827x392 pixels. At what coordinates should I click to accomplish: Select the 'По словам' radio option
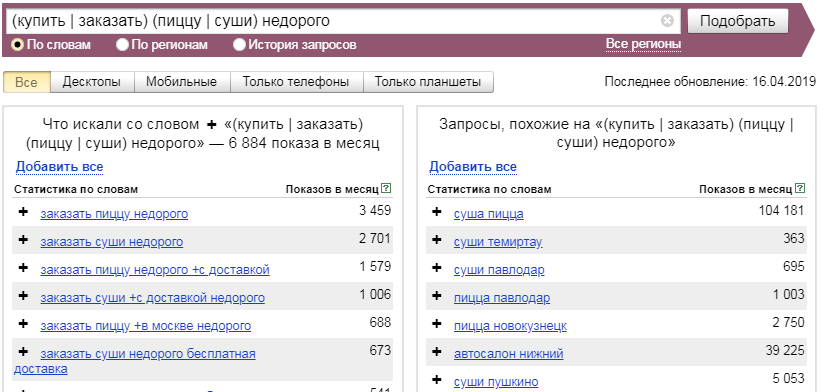tap(17, 45)
